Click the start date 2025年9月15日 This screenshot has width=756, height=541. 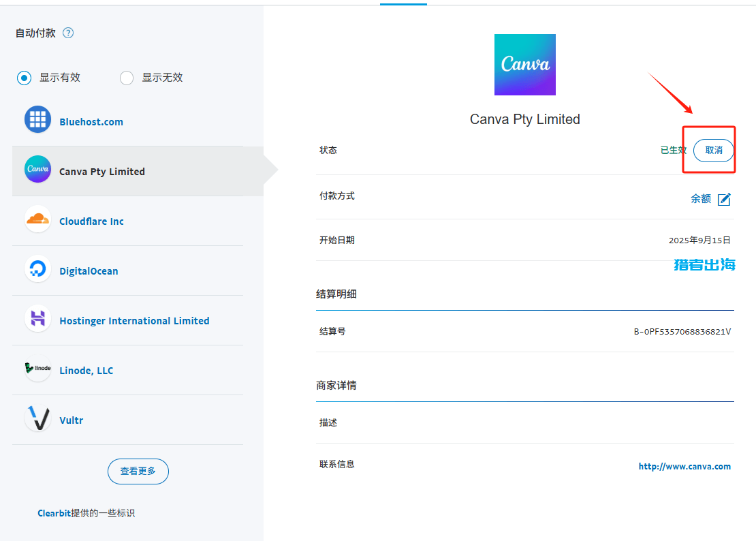tap(699, 240)
